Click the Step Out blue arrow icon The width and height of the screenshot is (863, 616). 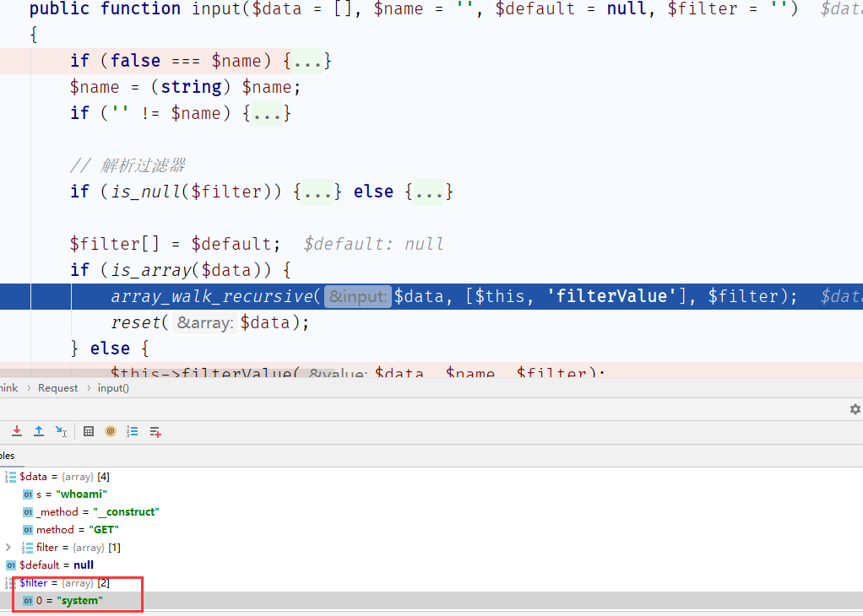[39, 431]
